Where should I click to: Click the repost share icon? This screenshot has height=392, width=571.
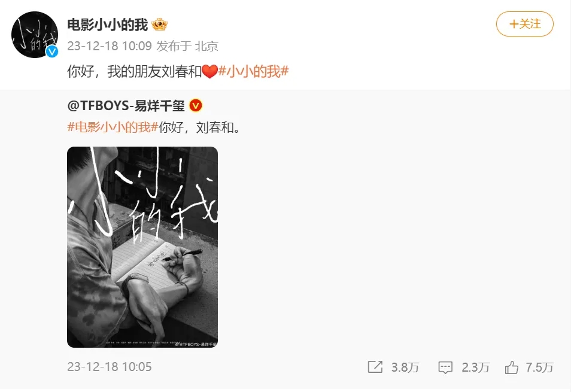375,367
